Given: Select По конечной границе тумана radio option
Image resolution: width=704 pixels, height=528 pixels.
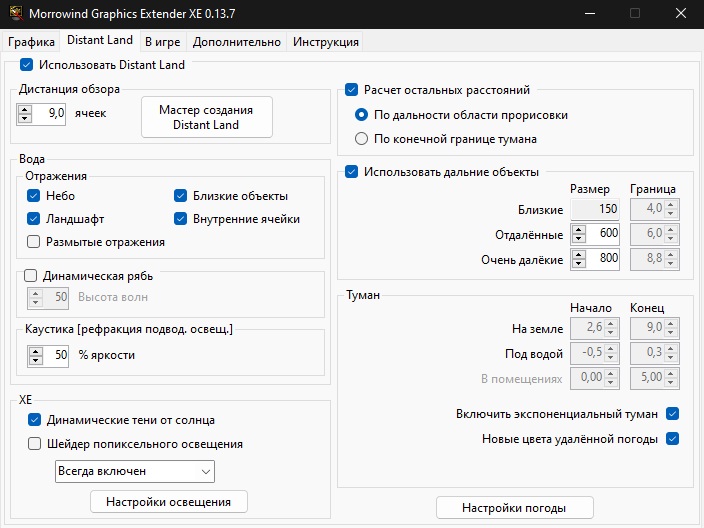Looking at the screenshot, I should pyautogui.click(x=362, y=139).
